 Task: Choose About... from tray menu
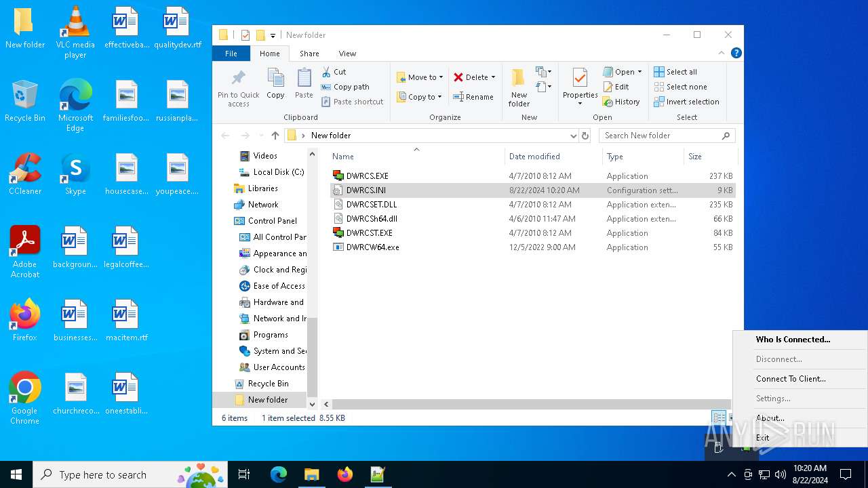(800, 418)
